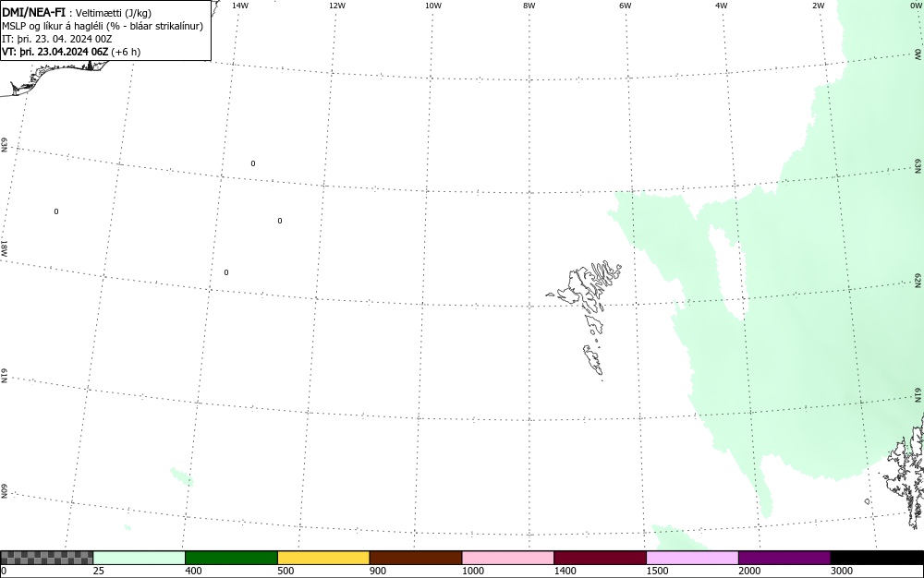Screen dimensions: 924x578
Task: Click the light green 25–400 legend swatch
Action: pos(140,558)
